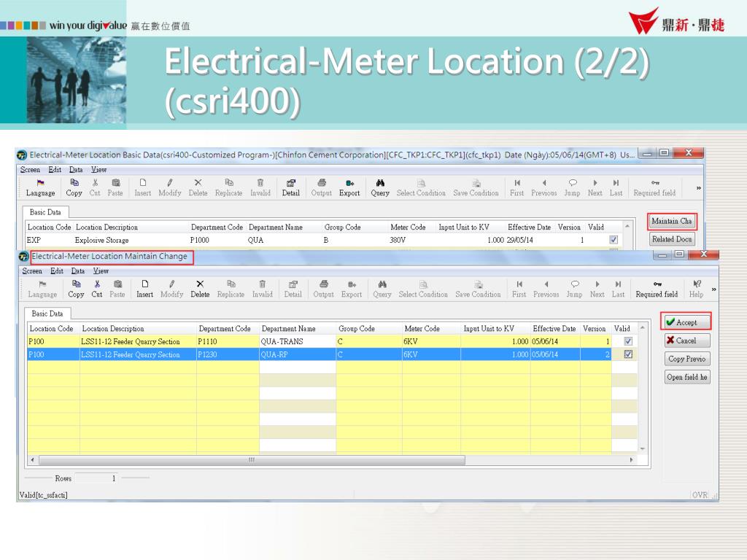Click Department Code cell P1230

pos(228,354)
